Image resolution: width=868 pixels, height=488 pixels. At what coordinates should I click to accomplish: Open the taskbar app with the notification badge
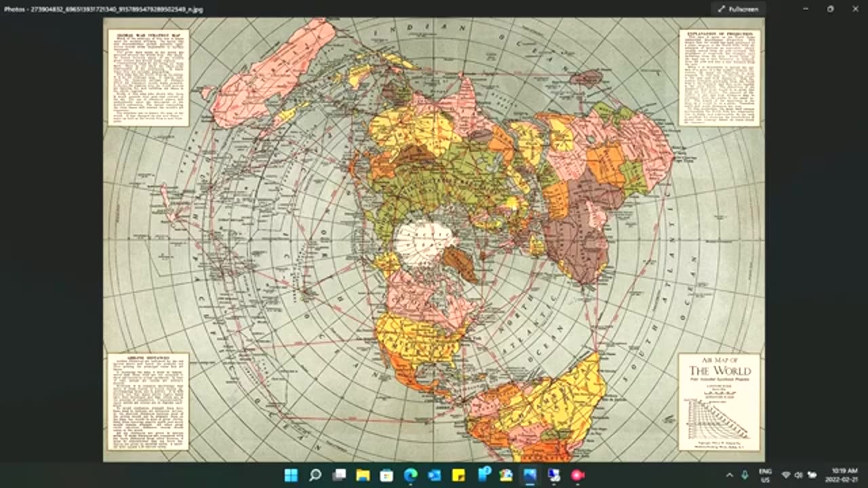pos(483,474)
